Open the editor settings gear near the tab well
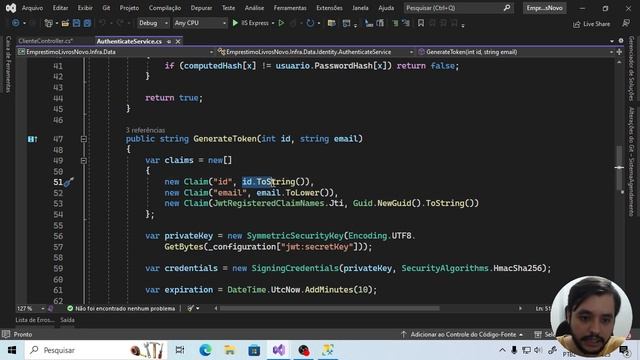Screen dimensions: 640x360 click(621, 41)
